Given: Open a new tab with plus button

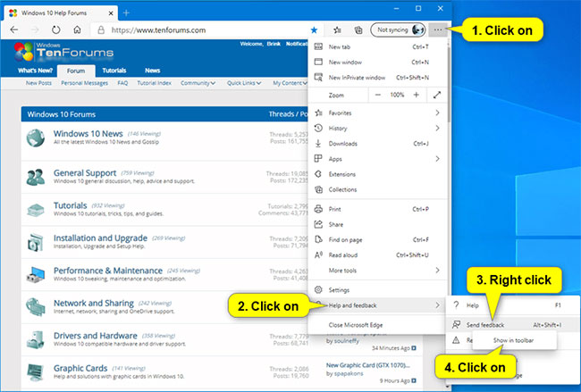Looking at the screenshot, I should tap(126, 13).
